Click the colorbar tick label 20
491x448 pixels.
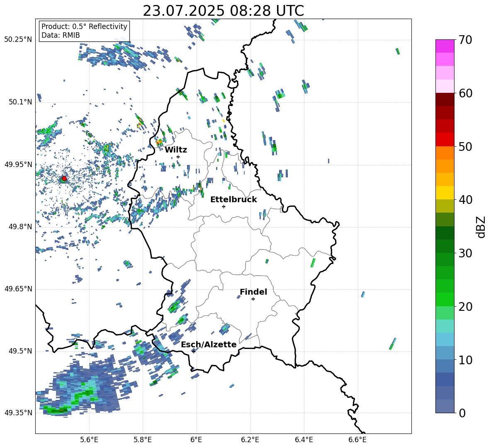[465, 306]
